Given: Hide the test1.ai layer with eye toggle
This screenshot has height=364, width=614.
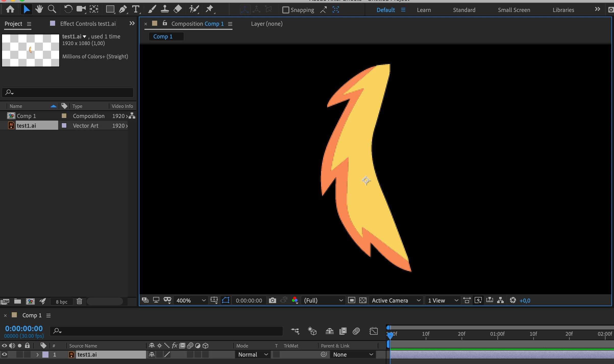Looking at the screenshot, I should pyautogui.click(x=4, y=355).
